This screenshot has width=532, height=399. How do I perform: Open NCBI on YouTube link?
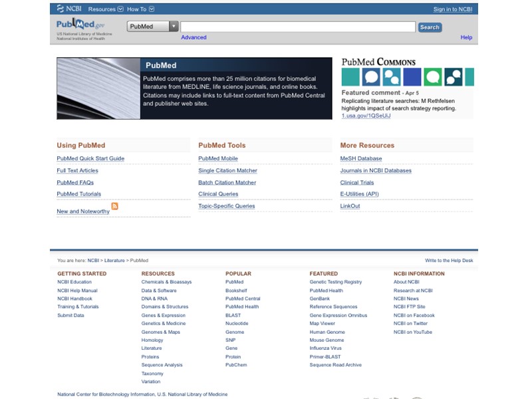tap(413, 332)
